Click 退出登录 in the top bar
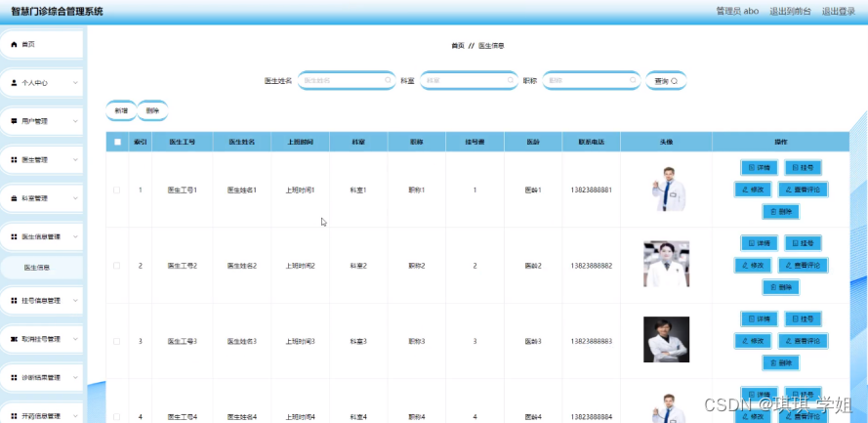 (839, 11)
